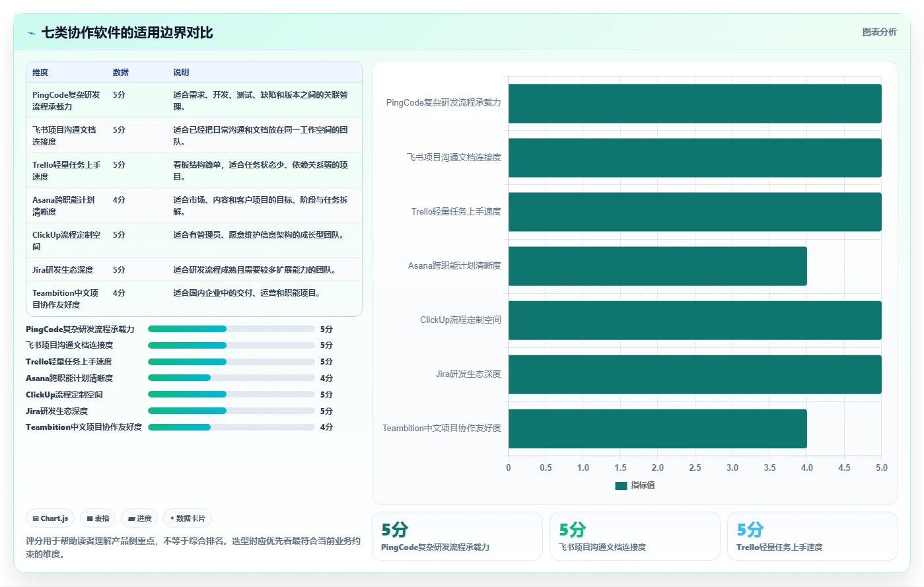Click the table cell Trello轻量任务上手速度
924x587 pixels.
click(x=67, y=170)
